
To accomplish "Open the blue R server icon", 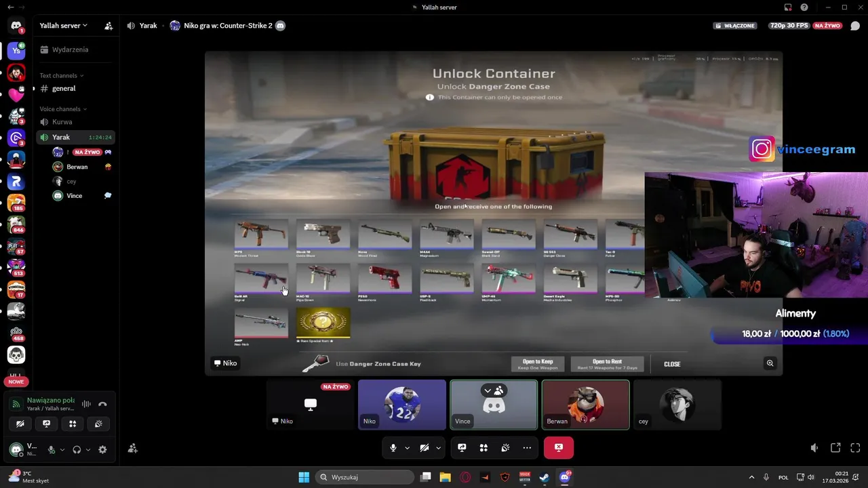I will coord(16,182).
